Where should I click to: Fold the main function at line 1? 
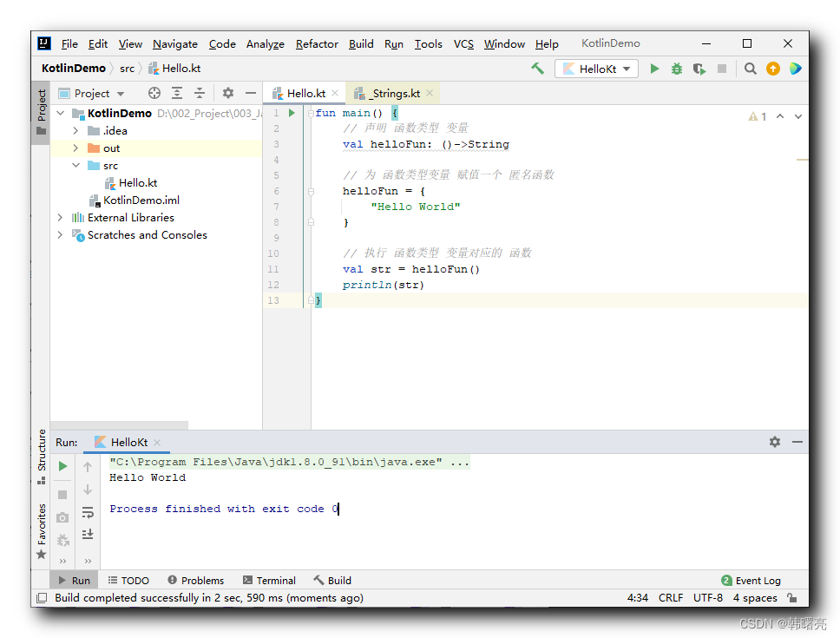[x=311, y=113]
